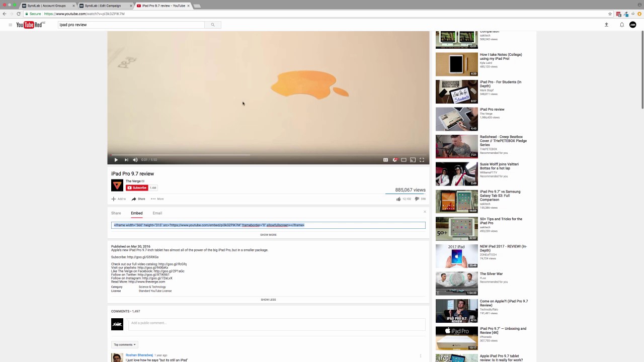Screen dimensions: 644x362
Task: Cast the video to a TV
Action: [413, 160]
